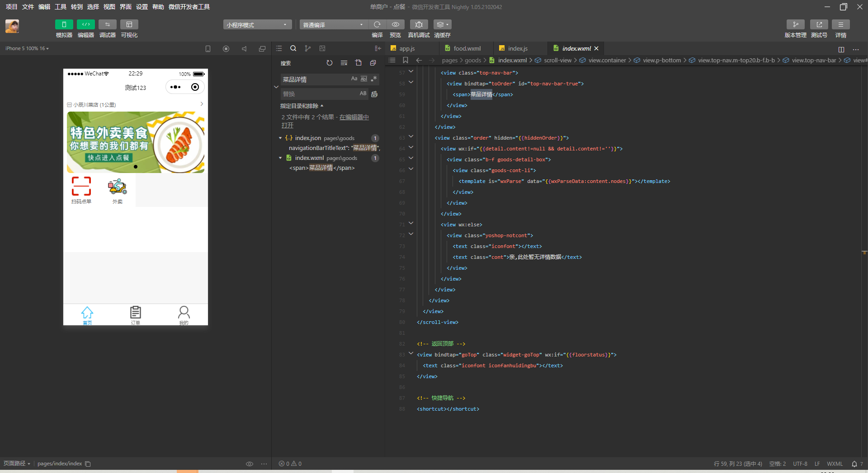Image resolution: width=868 pixels, height=473 pixels.
Task: Open 版本管理 version control
Action: click(x=796, y=24)
